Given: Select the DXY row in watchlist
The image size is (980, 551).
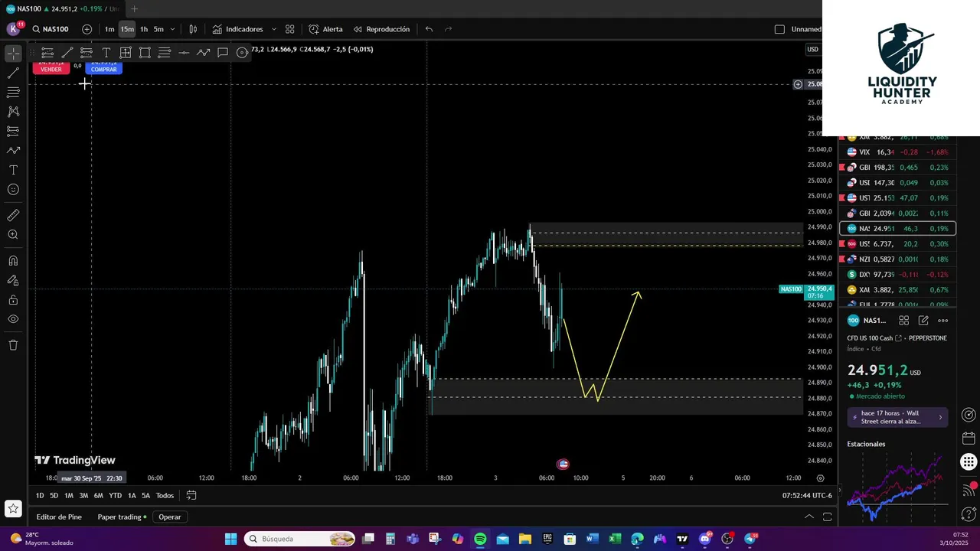Looking at the screenshot, I should tap(897, 275).
